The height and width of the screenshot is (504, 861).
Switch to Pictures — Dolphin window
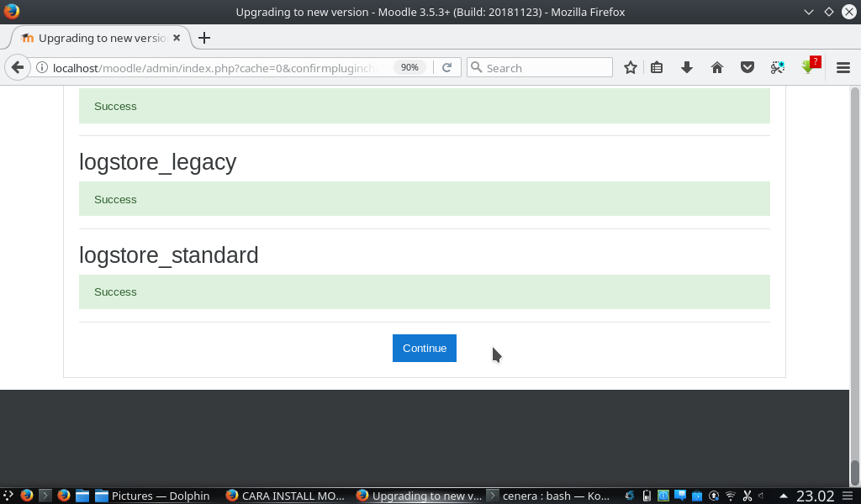pos(152,496)
